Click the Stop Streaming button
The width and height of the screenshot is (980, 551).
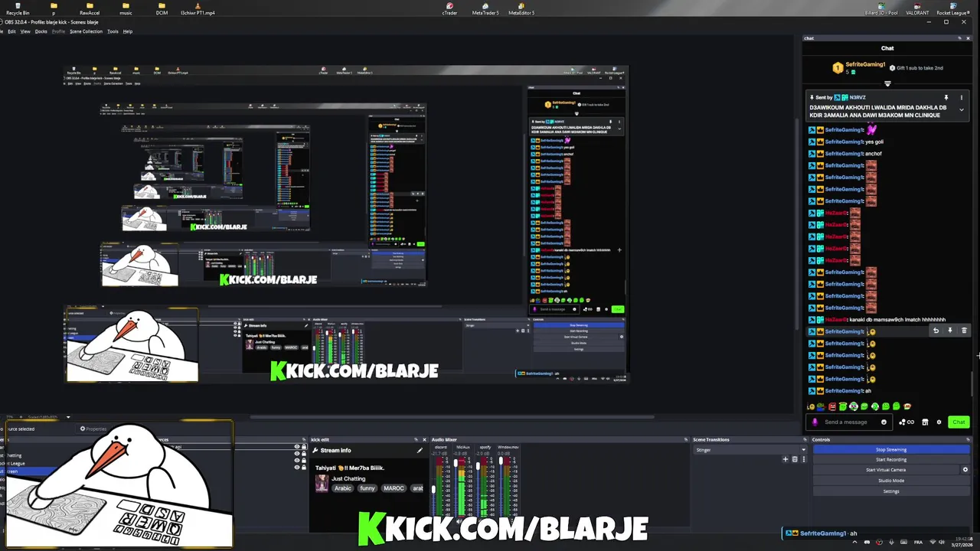point(891,450)
